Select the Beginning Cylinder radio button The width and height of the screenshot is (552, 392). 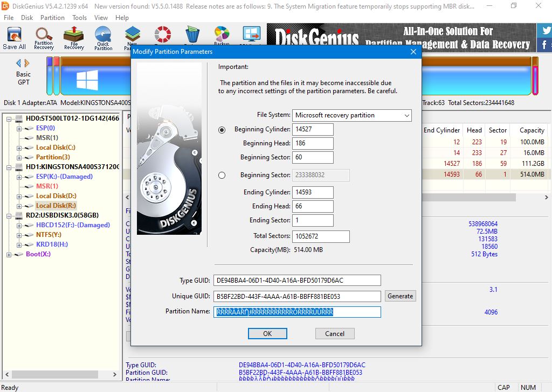click(222, 130)
